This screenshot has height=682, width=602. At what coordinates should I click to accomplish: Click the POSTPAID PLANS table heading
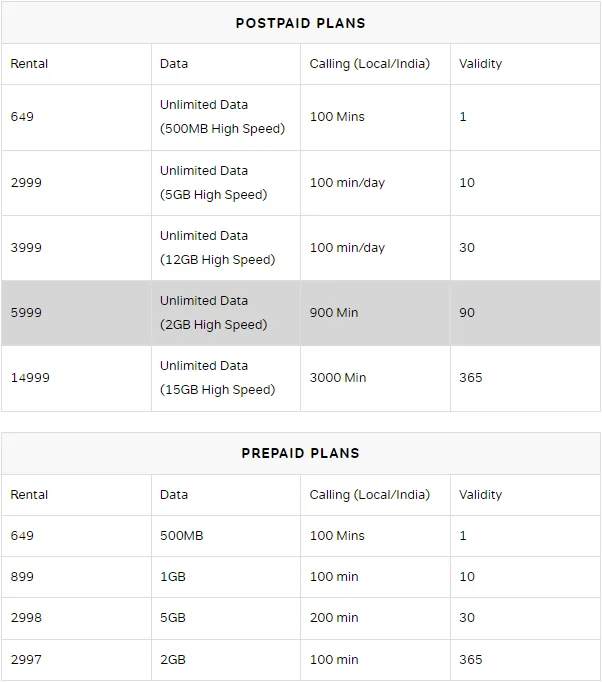coord(301,23)
